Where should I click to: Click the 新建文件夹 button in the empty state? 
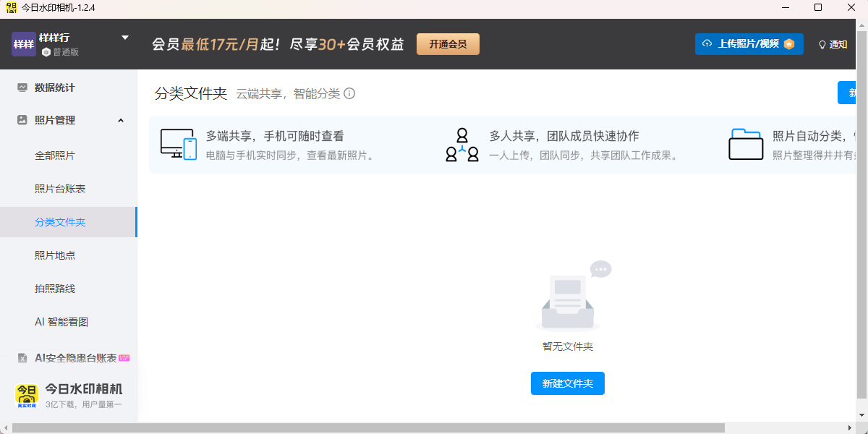[568, 383]
